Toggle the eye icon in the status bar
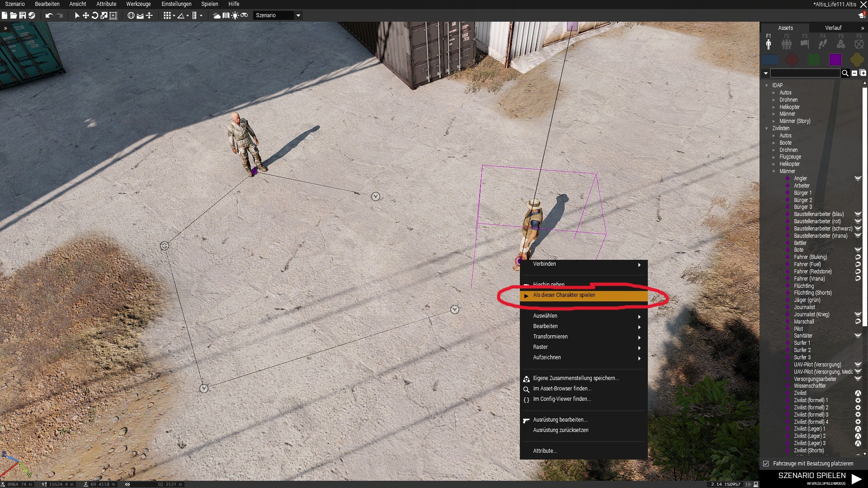This screenshot has height=488, width=868. tap(127, 484)
